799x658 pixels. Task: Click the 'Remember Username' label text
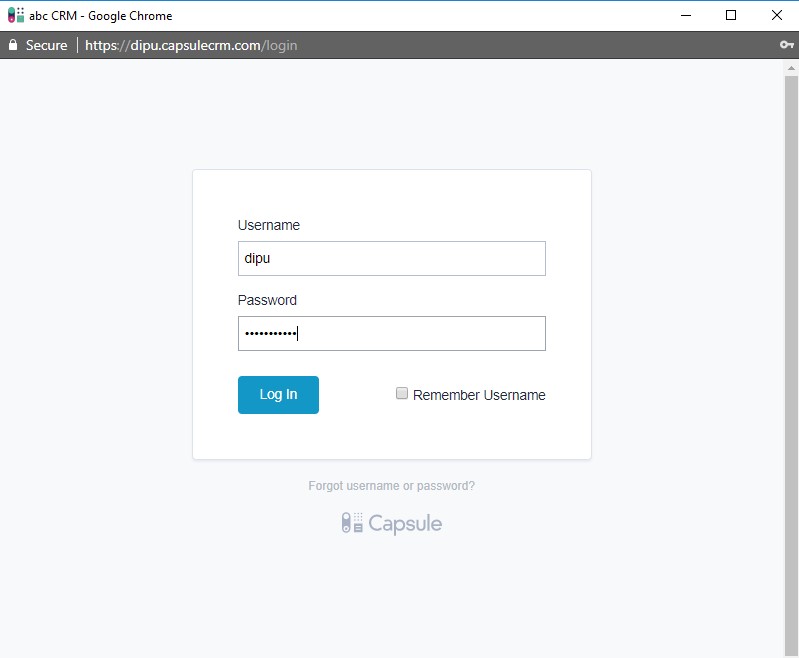click(x=479, y=395)
